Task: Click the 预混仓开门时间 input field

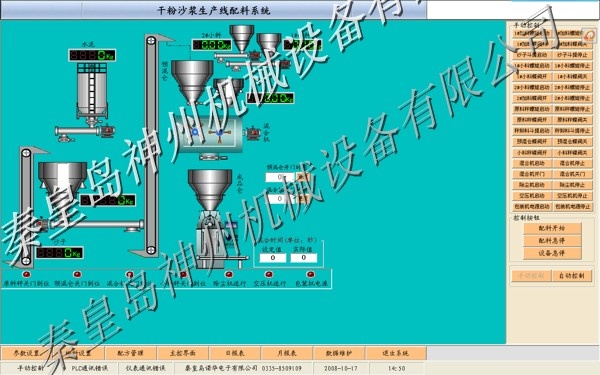Action: coord(280,177)
